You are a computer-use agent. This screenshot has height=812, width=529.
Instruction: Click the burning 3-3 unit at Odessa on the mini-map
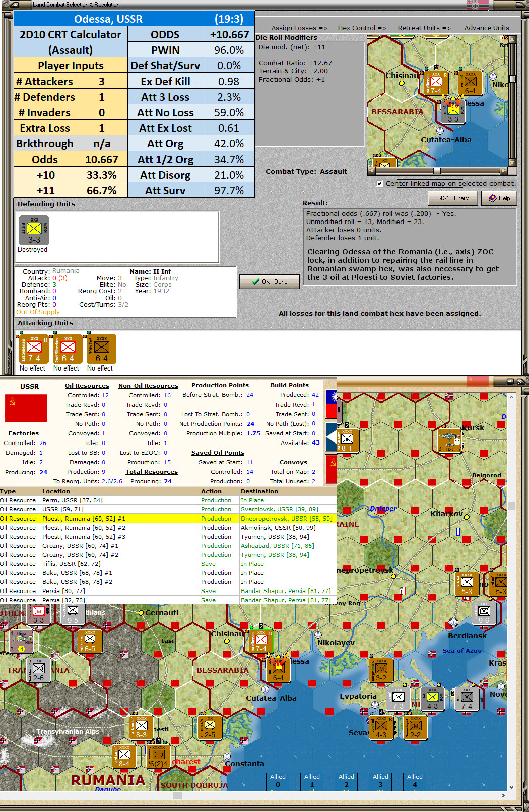coord(453,111)
